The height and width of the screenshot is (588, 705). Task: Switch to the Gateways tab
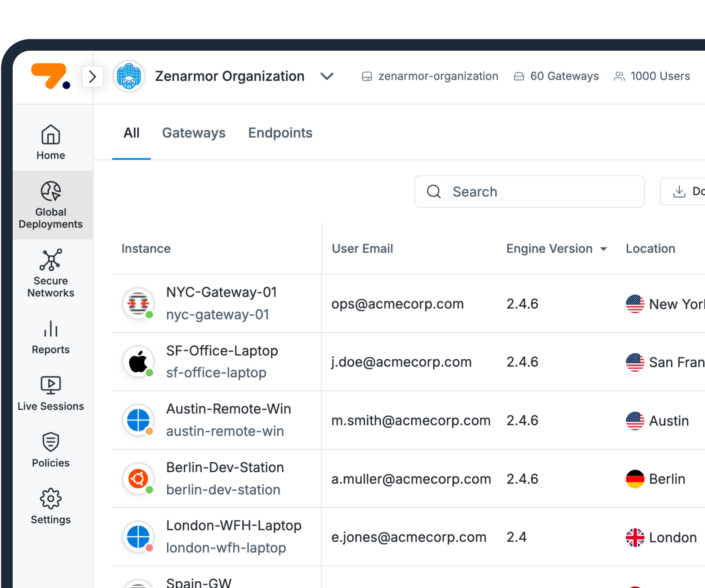(194, 133)
